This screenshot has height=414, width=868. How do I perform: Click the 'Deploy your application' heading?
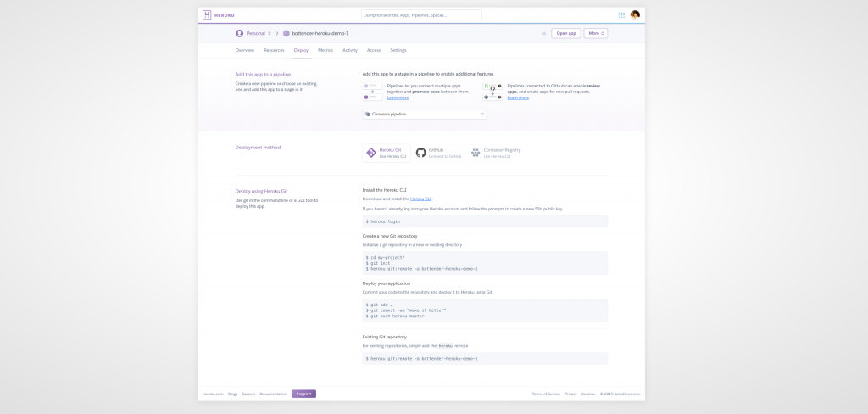pos(387,283)
